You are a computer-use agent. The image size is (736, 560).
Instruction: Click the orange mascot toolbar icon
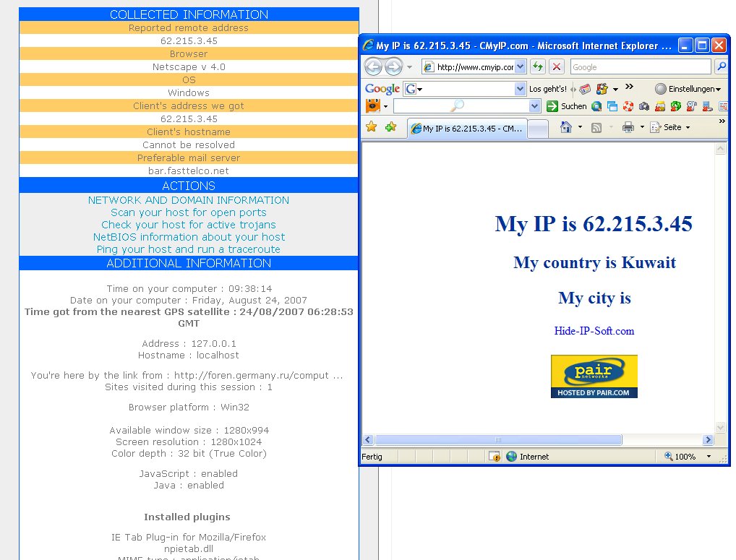[x=372, y=106]
